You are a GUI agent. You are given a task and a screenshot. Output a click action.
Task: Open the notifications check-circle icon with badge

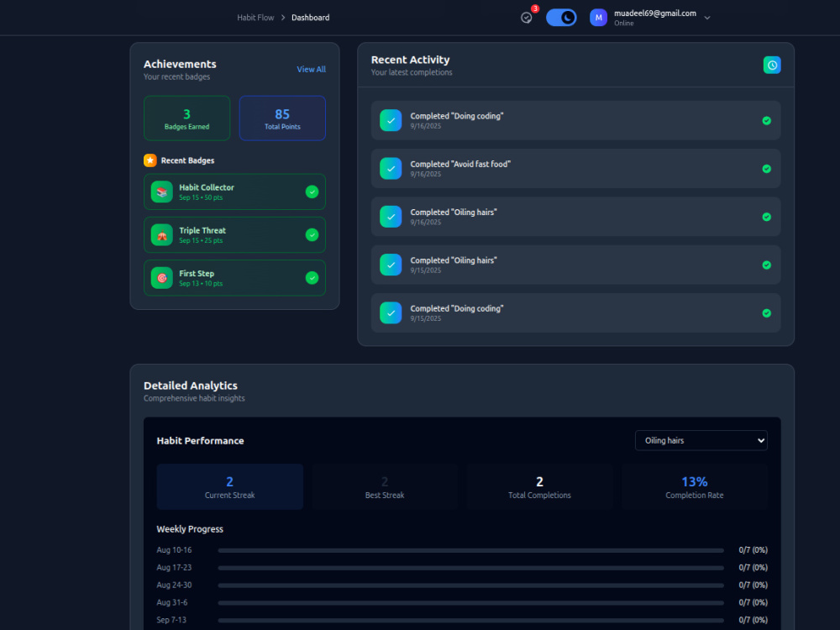pyautogui.click(x=527, y=18)
